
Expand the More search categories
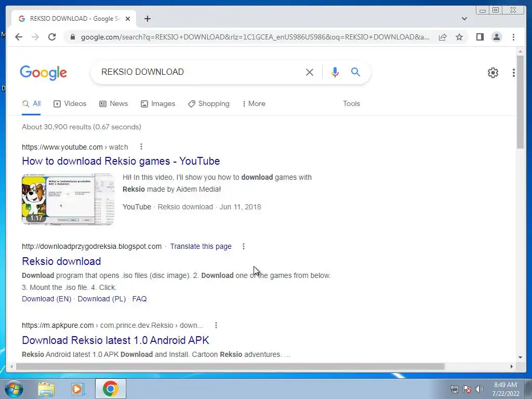(254, 104)
